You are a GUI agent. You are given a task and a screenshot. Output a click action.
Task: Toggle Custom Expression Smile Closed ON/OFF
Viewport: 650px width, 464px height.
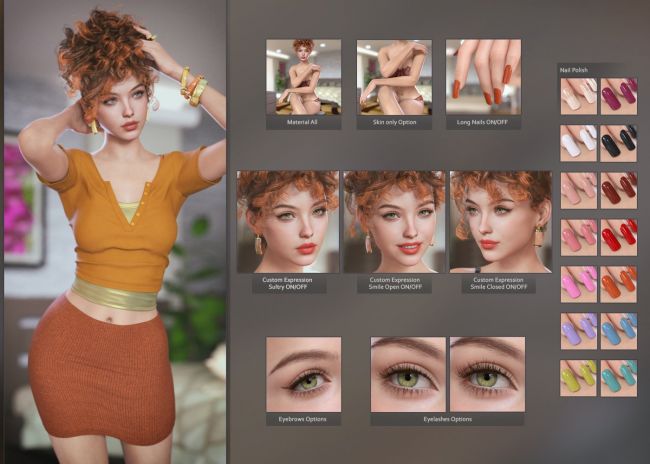pos(500,221)
